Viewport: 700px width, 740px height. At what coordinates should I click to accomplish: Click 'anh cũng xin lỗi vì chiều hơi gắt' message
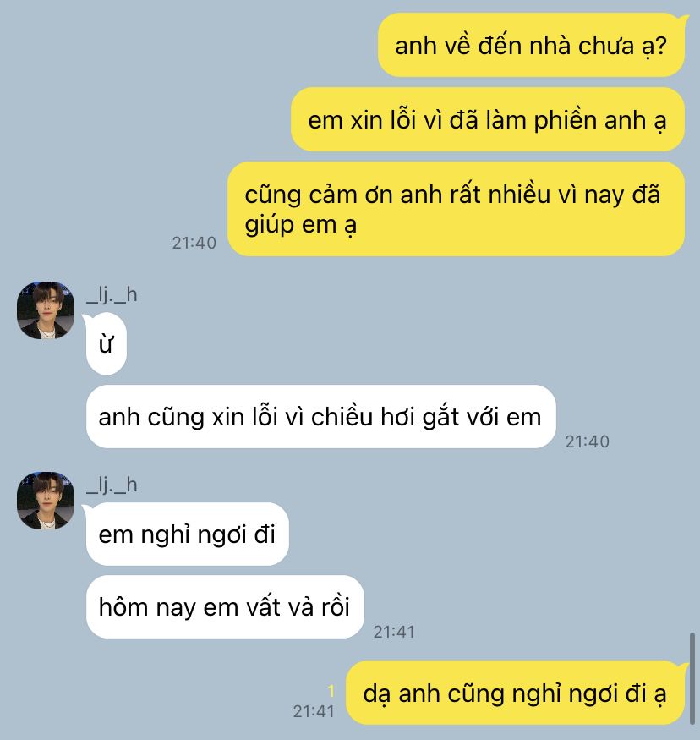tap(320, 417)
